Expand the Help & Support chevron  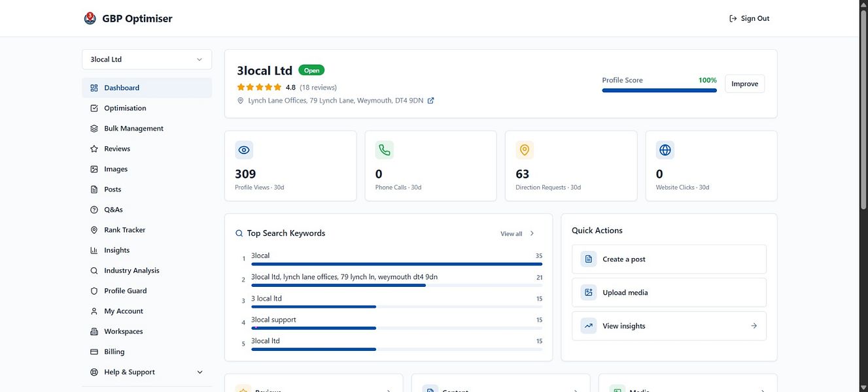200,372
